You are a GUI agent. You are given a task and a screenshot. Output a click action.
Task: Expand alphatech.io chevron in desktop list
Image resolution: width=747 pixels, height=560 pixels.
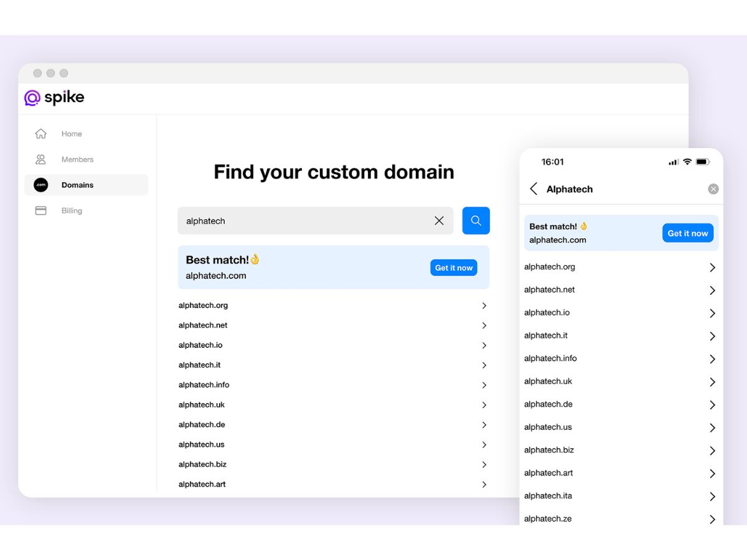pyautogui.click(x=484, y=345)
